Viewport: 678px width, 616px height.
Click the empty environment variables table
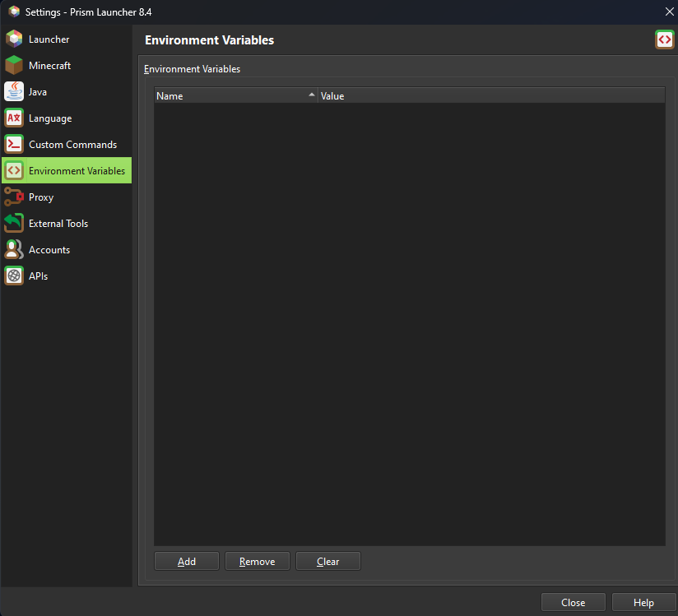pos(410,324)
